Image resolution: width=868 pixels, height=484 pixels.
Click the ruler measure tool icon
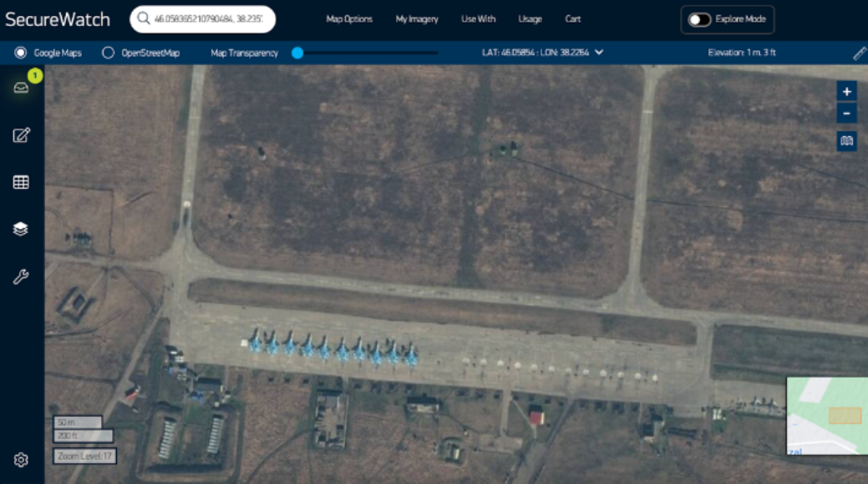(x=859, y=53)
